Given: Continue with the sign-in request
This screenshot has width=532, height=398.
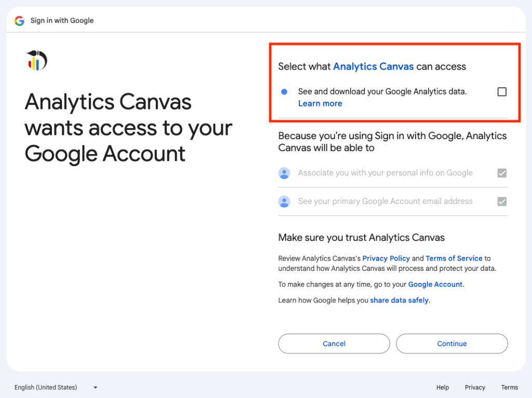Looking at the screenshot, I should click(x=452, y=344).
